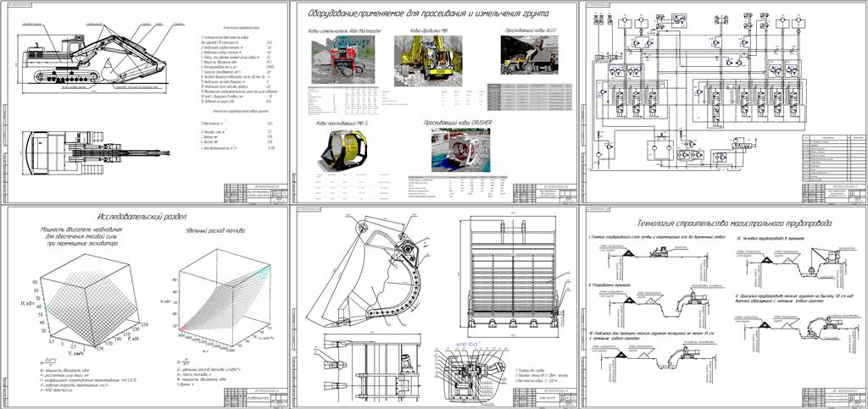Open the excavator side-view drawing
Image resolution: width=868 pixels, height=409 pixels.
click(x=94, y=58)
